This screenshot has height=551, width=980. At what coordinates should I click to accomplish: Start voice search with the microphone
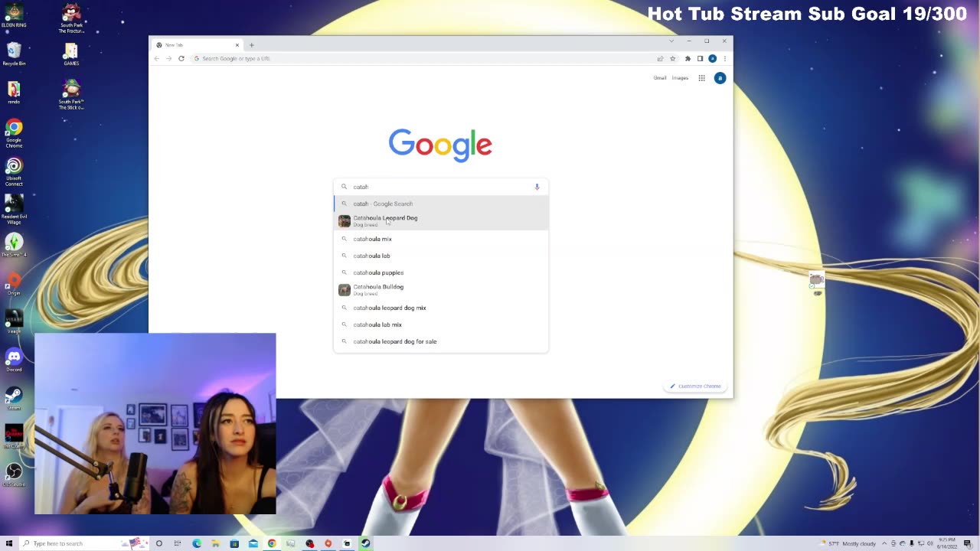coord(537,187)
